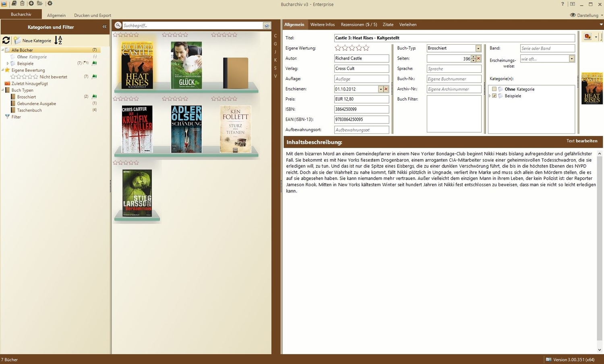Expand the Beispiele tree node in sidebar
The height and width of the screenshot is (364, 604).
coord(8,63)
